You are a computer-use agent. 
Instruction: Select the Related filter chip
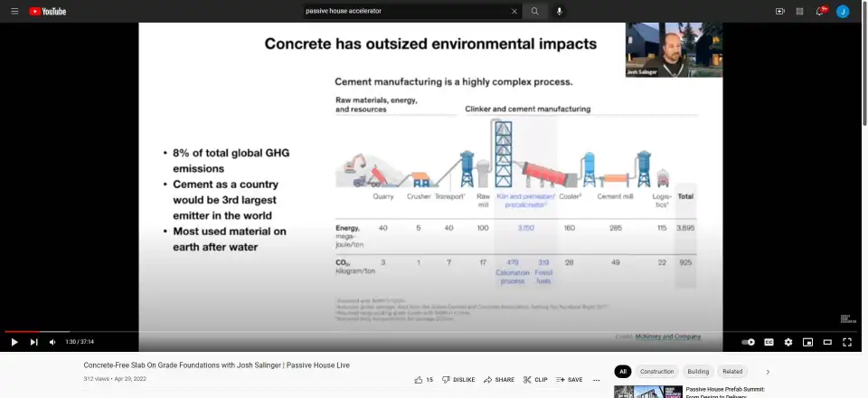tap(732, 372)
